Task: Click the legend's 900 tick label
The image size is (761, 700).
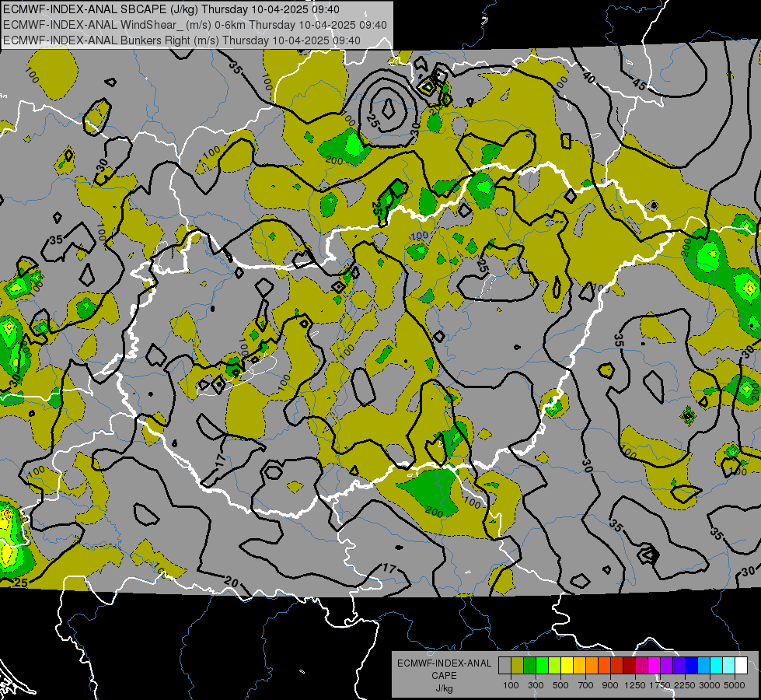Action: (610, 685)
